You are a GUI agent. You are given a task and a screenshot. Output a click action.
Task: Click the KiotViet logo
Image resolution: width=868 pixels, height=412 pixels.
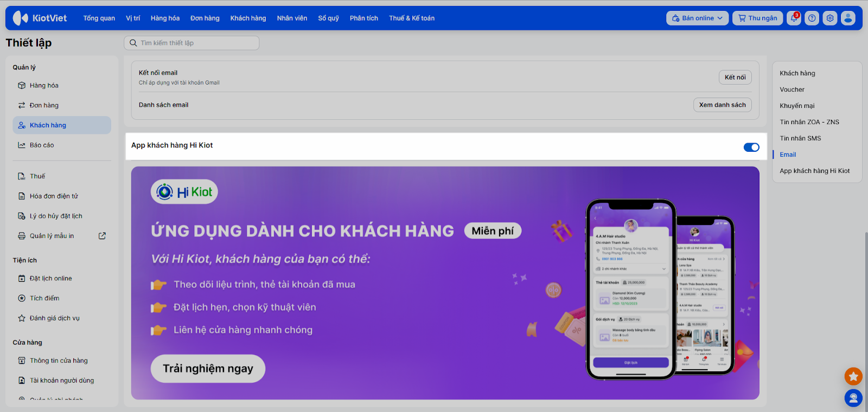pyautogui.click(x=40, y=18)
